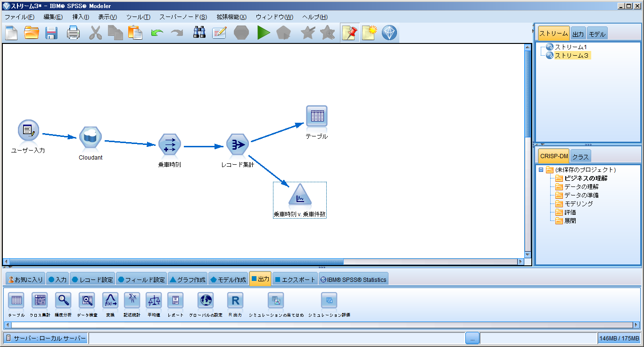
Task: Open the ヘルプ menu
Action: [315, 17]
